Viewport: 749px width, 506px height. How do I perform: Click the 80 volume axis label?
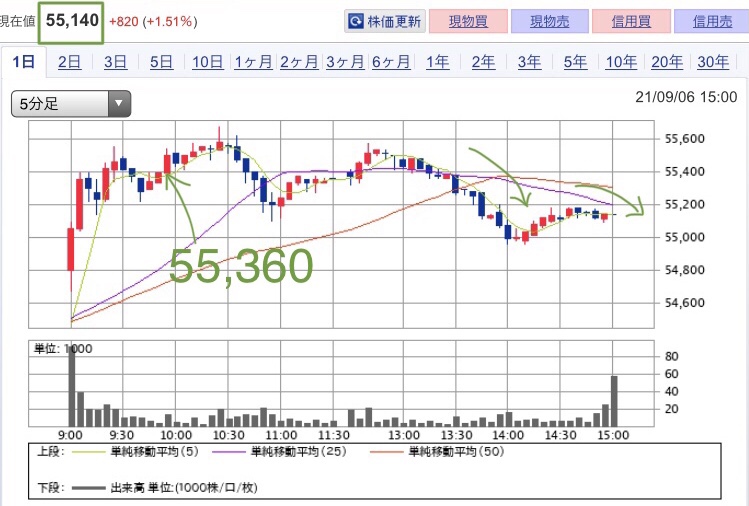coord(672,356)
